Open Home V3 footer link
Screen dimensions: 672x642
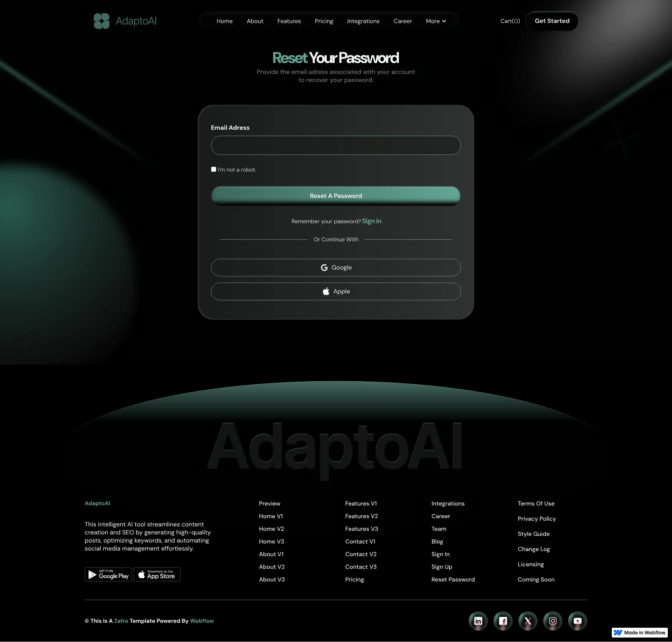(x=272, y=541)
